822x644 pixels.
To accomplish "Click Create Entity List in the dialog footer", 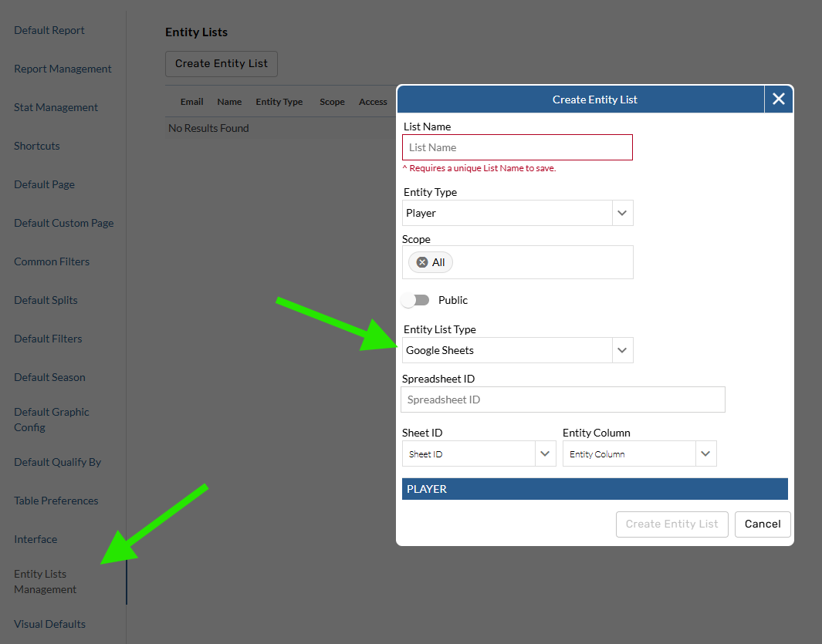I will coord(671,524).
